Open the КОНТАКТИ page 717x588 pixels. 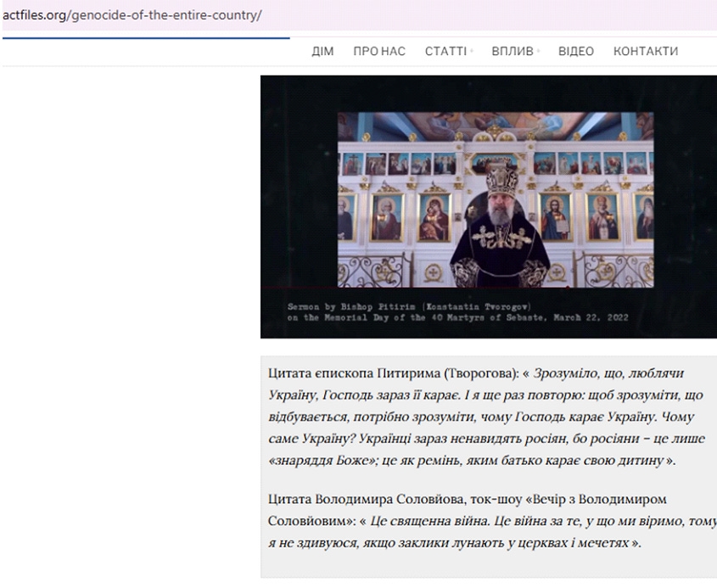click(x=645, y=52)
